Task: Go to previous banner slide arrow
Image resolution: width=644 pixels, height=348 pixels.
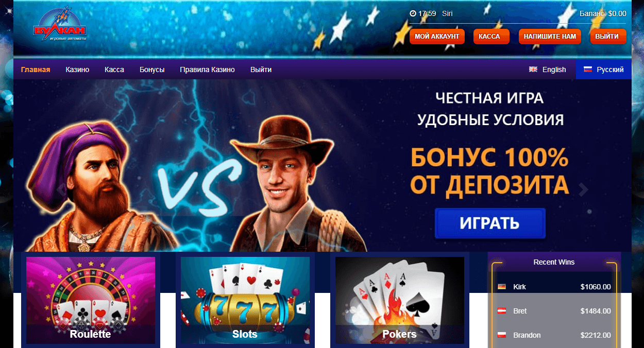Action: point(61,189)
